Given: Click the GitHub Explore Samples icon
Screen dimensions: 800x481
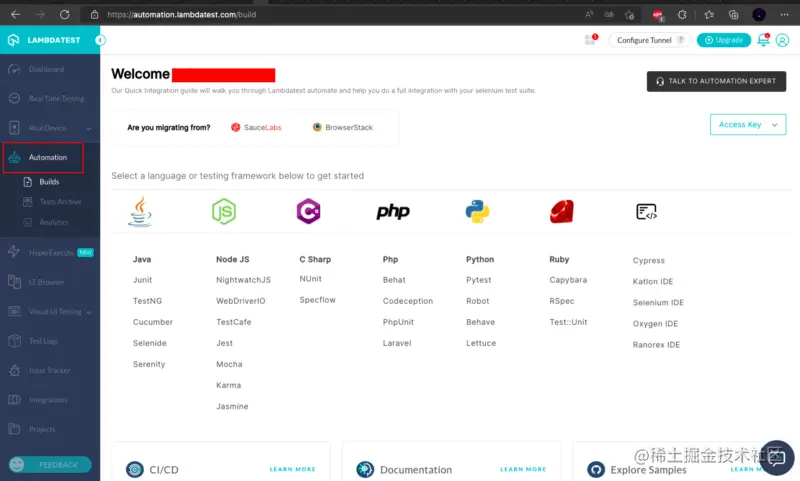Looking at the screenshot, I should tap(596, 469).
